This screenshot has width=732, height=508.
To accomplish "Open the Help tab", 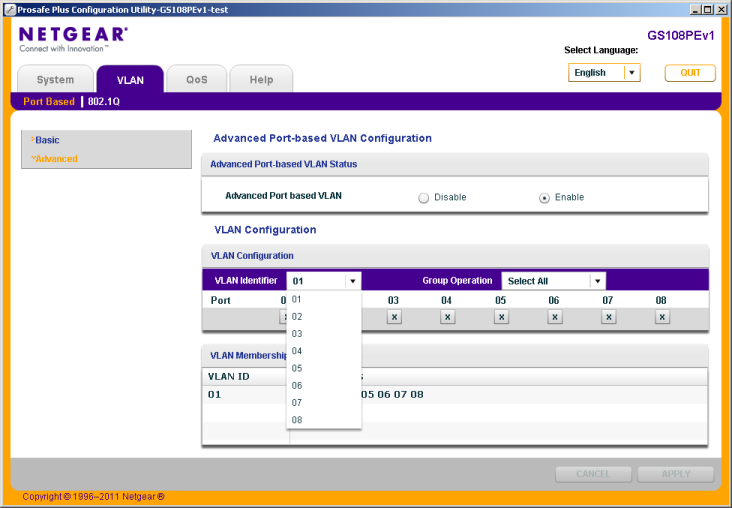I will pyautogui.click(x=261, y=80).
